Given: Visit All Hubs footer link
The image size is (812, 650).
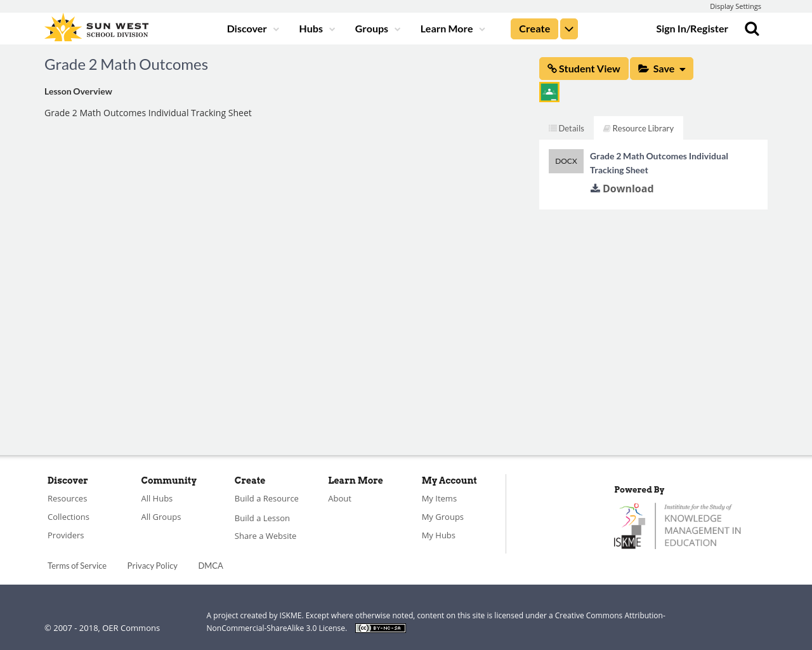Looking at the screenshot, I should pyautogui.click(x=157, y=499).
